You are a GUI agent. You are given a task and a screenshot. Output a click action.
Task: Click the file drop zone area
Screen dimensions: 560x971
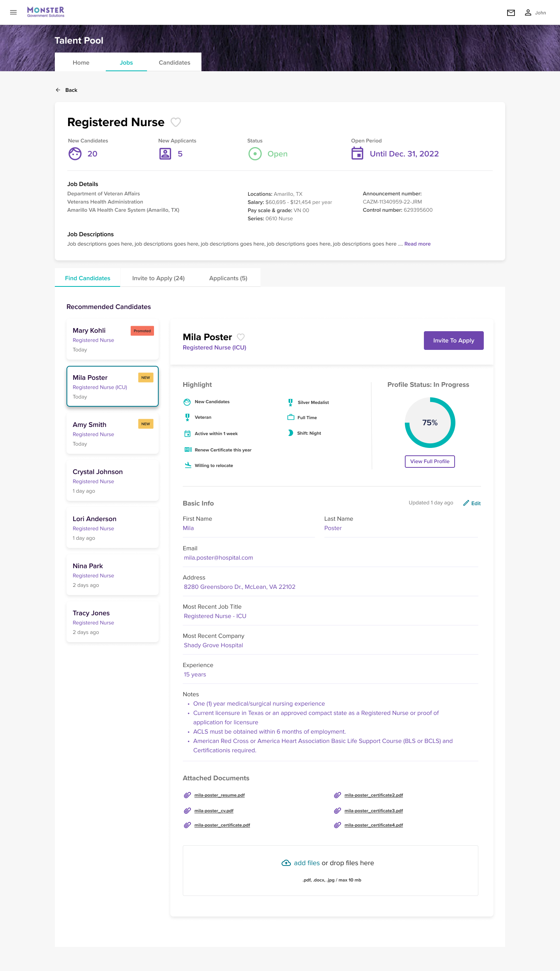pyautogui.click(x=331, y=871)
